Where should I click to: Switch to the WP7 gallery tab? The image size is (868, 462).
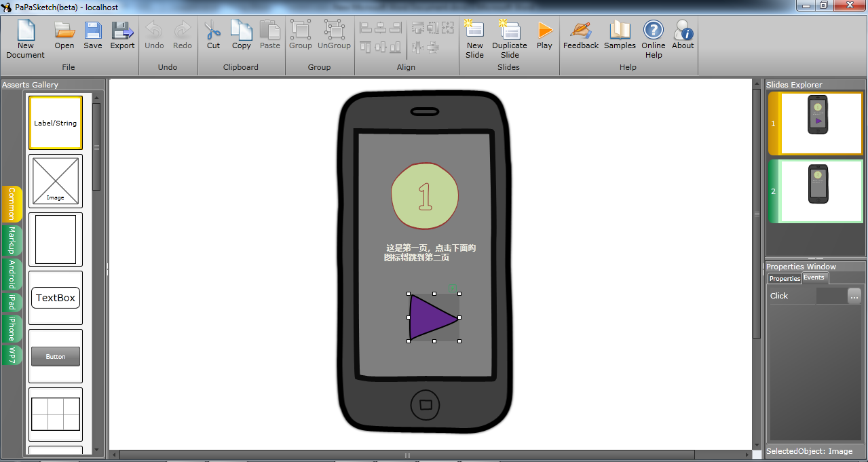coord(12,355)
